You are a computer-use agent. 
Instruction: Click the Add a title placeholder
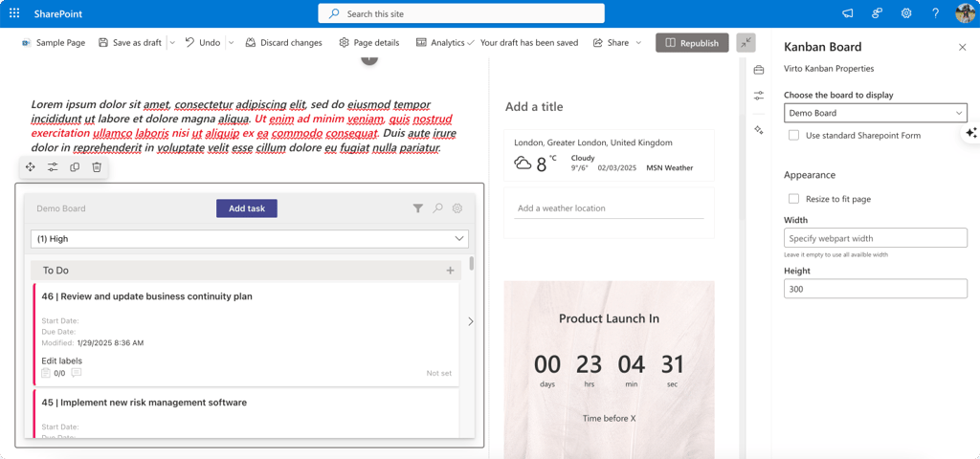(534, 107)
